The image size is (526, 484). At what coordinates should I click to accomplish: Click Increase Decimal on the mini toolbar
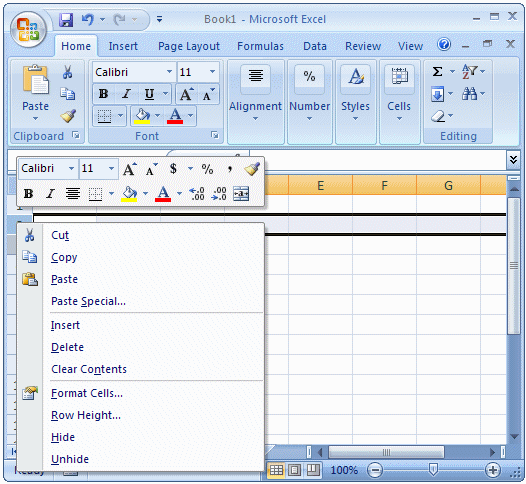197,194
